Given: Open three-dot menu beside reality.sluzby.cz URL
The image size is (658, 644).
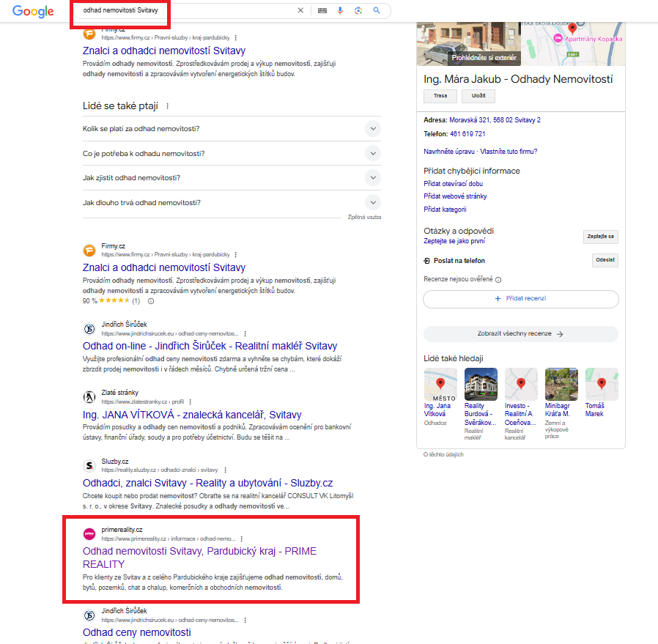Looking at the screenshot, I should pos(226,470).
